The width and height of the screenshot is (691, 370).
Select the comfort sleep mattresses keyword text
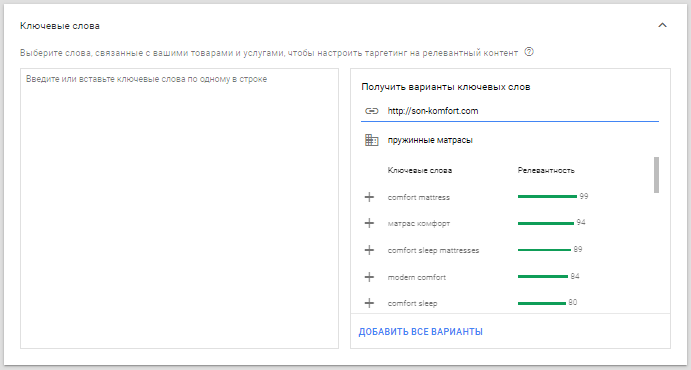click(x=433, y=251)
